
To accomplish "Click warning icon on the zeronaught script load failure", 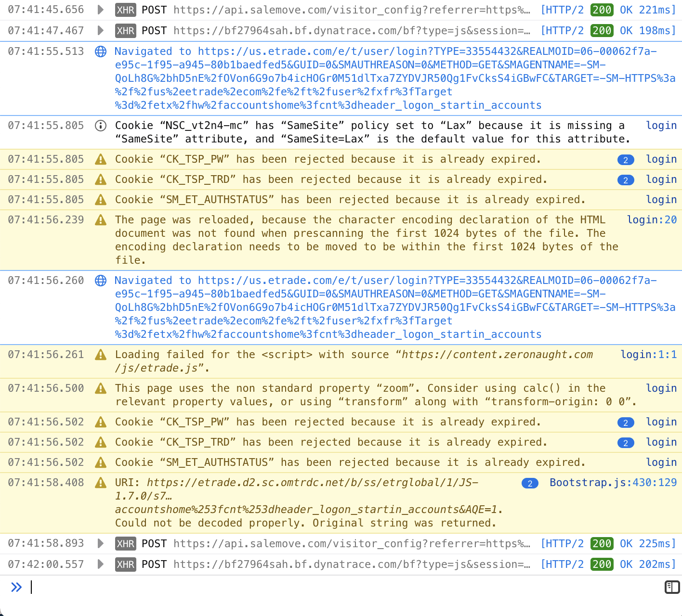I will pos(101,355).
